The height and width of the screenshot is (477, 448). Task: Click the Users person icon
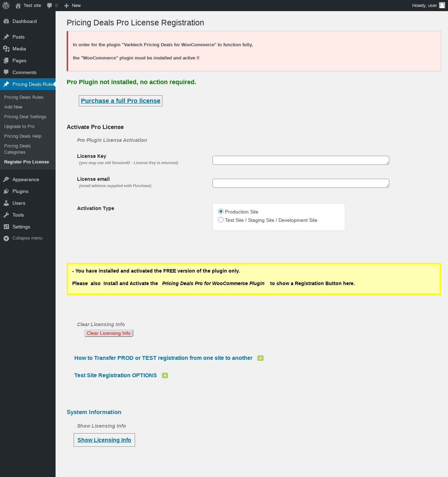[x=6, y=203]
